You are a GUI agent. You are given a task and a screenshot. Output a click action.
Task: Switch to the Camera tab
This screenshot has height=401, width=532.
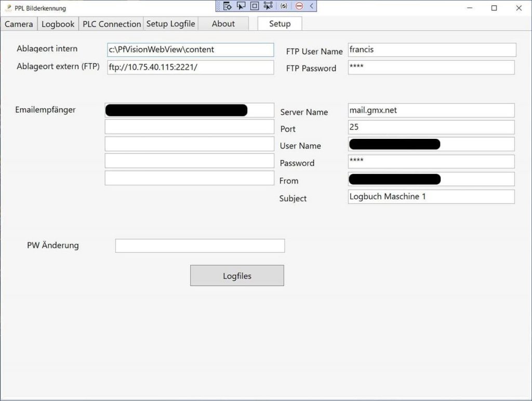point(19,24)
